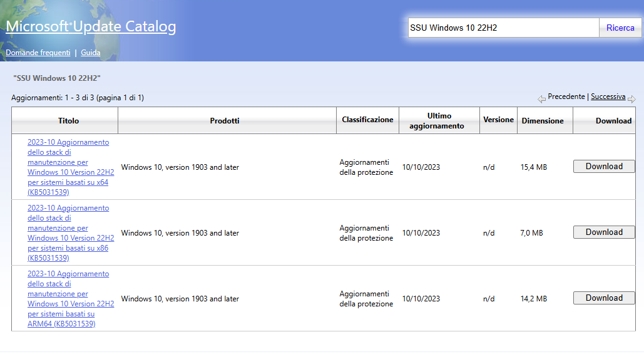Select the 14,2 MB size cell
Image resolution: width=644 pixels, height=354 pixels.
tap(533, 299)
